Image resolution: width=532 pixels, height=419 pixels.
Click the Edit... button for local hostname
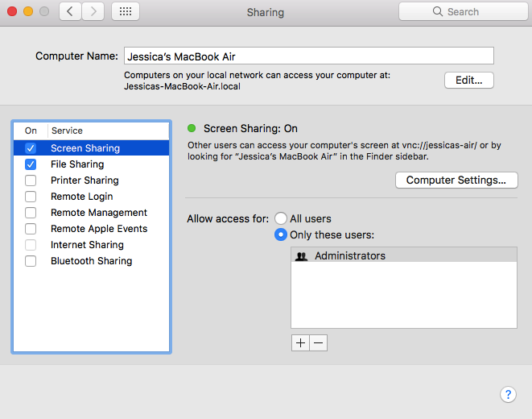tap(469, 80)
